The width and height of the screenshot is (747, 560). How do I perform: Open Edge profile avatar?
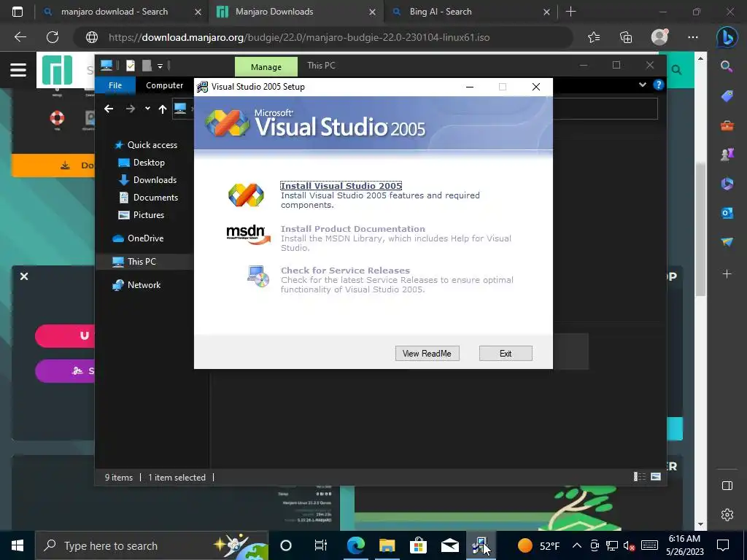pos(659,36)
